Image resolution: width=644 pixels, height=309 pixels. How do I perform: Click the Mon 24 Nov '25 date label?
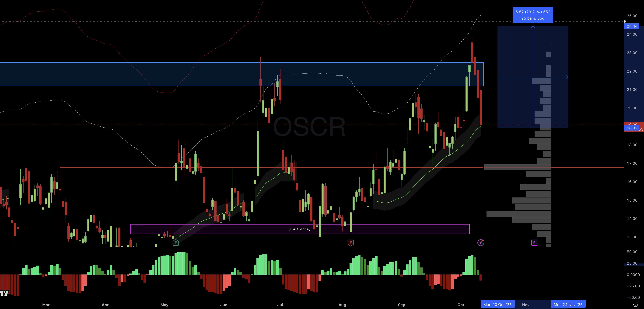pos(568,305)
